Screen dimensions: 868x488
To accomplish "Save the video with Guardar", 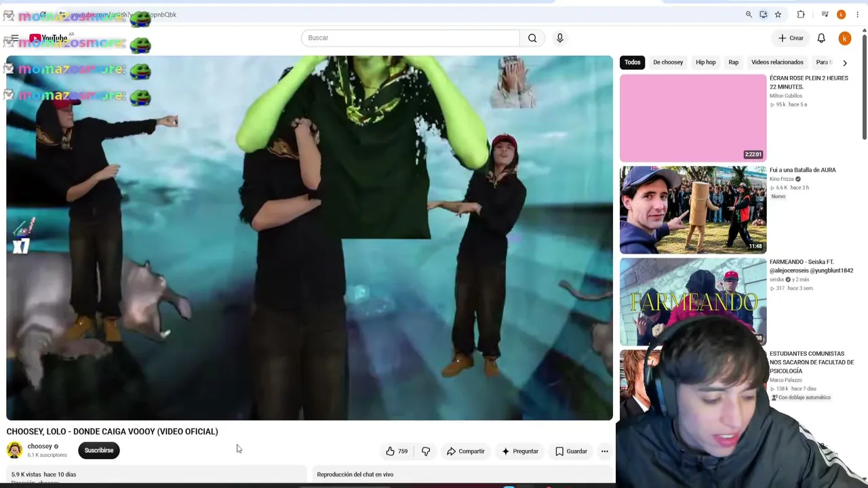I will 571,451.
